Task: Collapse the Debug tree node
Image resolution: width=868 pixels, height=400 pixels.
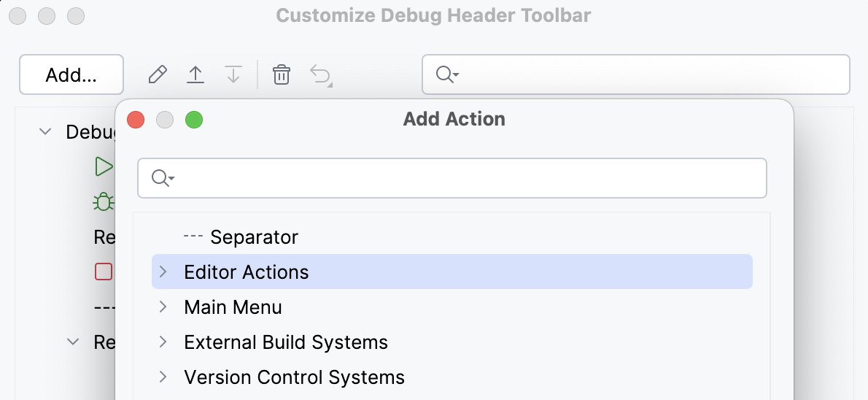Action: click(x=45, y=131)
